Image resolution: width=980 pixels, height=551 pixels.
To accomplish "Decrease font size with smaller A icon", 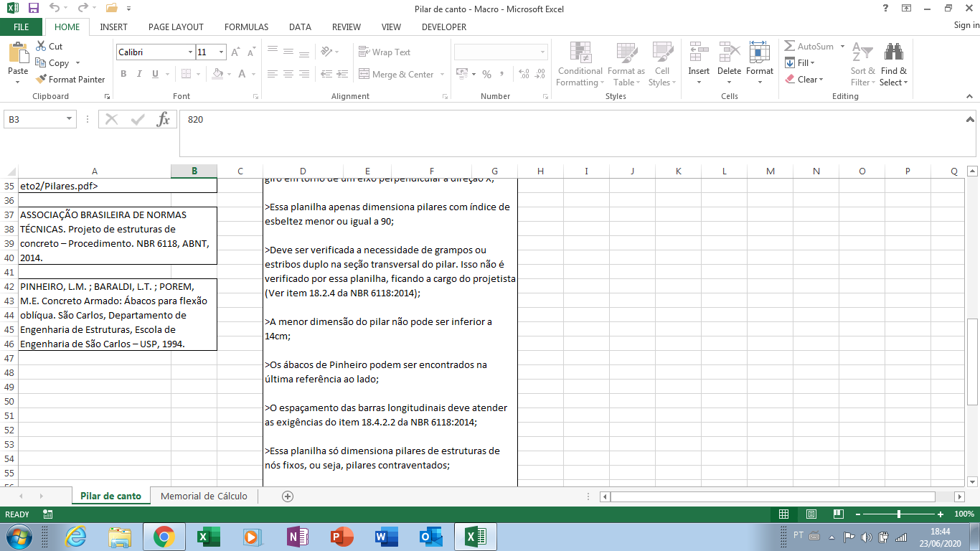I will [250, 52].
